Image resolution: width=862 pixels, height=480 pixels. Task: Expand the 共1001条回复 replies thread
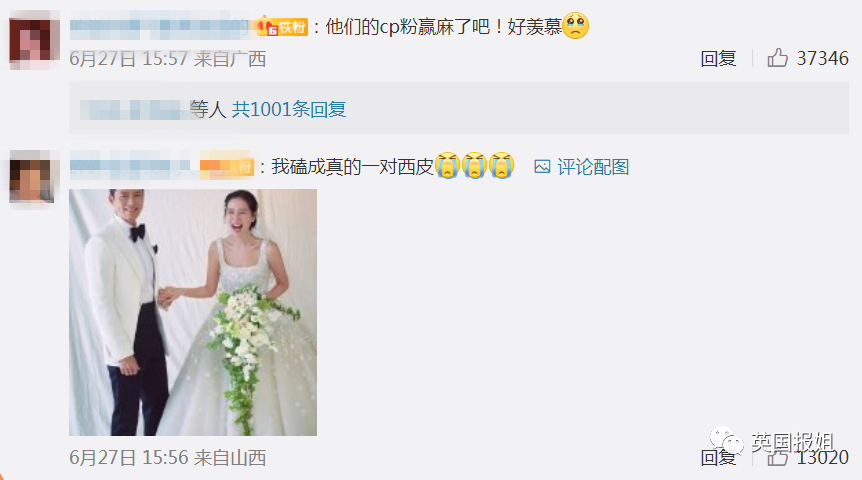[x=289, y=109]
